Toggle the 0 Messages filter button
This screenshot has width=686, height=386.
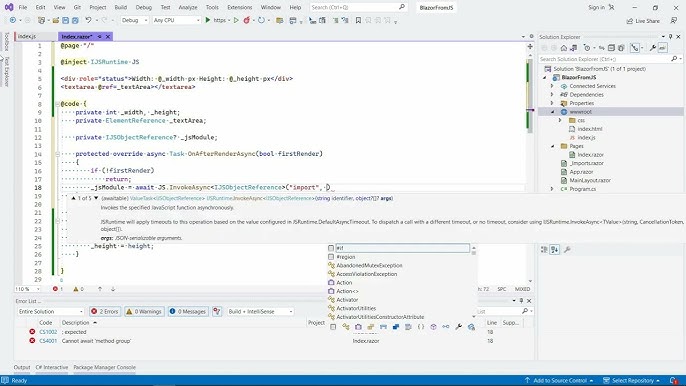pos(188,311)
